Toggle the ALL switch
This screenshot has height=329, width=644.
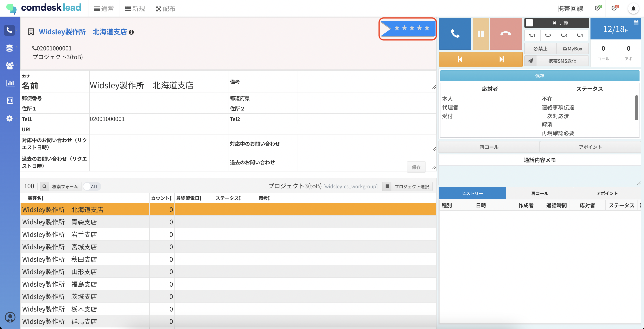[x=92, y=187]
